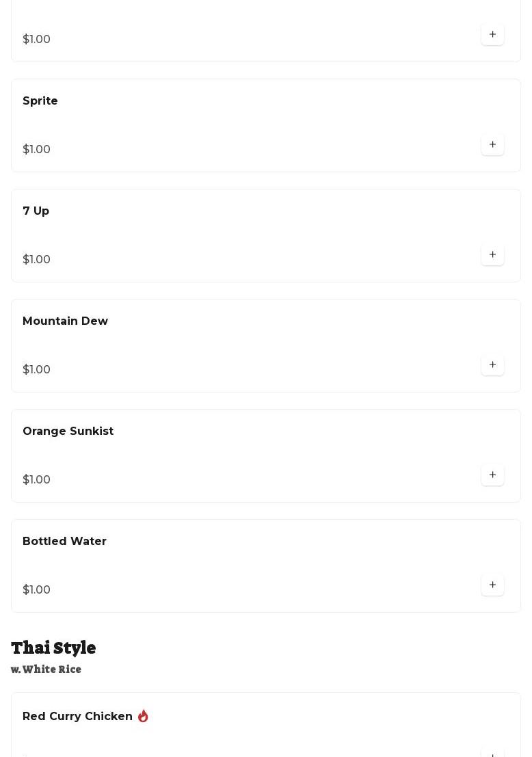The height and width of the screenshot is (757, 532).
Task: Add the item listed above Sprite
Action: 492,35
